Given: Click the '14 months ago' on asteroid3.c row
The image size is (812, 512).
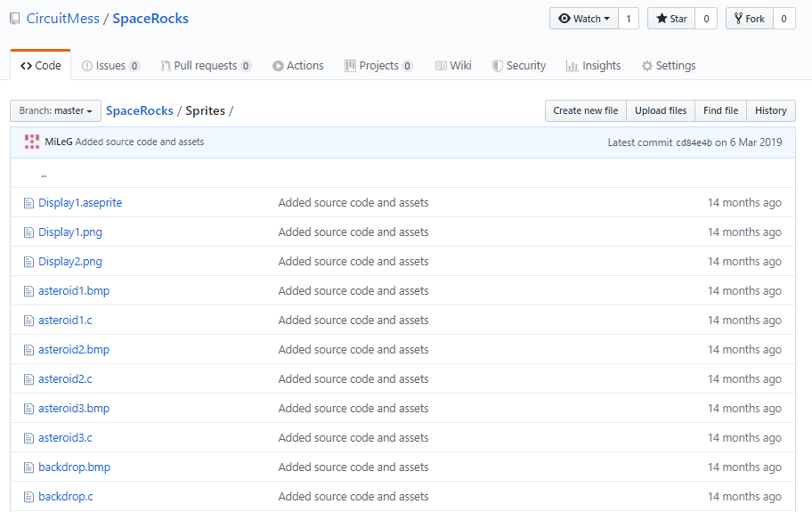Looking at the screenshot, I should tap(744, 438).
